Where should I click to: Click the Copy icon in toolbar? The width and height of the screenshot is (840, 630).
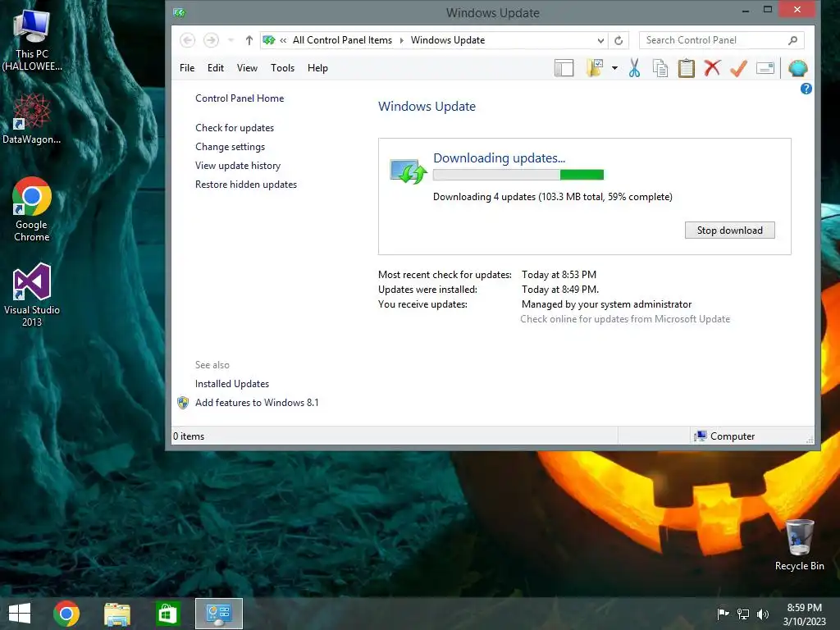point(660,68)
